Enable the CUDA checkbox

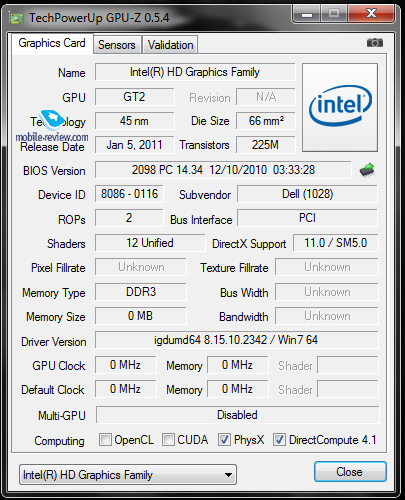(168, 440)
